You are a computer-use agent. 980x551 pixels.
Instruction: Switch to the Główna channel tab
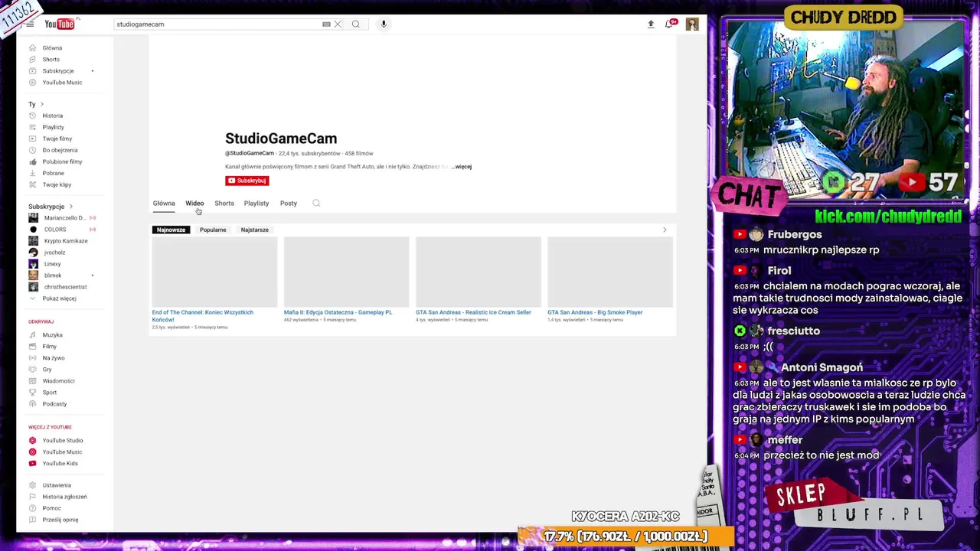(164, 204)
